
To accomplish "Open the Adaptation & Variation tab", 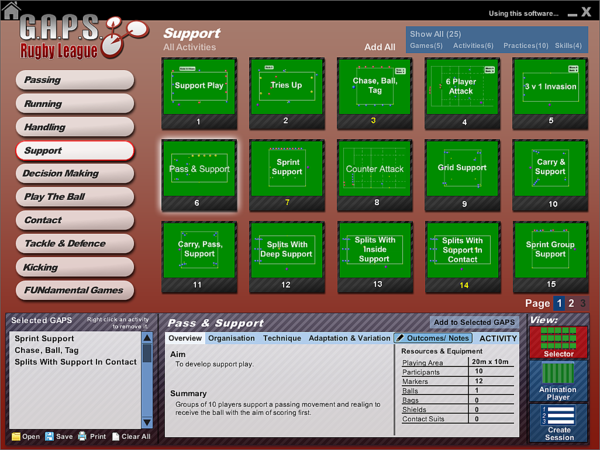I will (x=348, y=339).
